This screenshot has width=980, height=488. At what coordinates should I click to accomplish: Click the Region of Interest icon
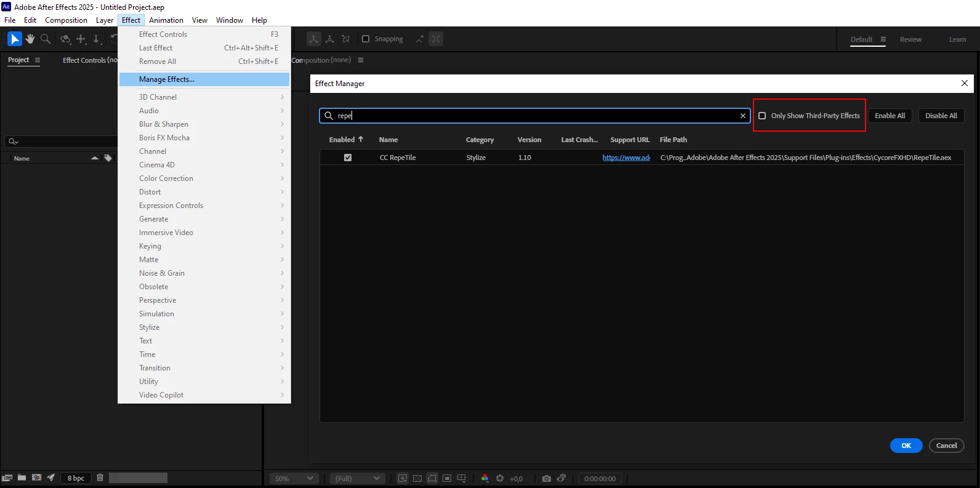tap(447, 478)
